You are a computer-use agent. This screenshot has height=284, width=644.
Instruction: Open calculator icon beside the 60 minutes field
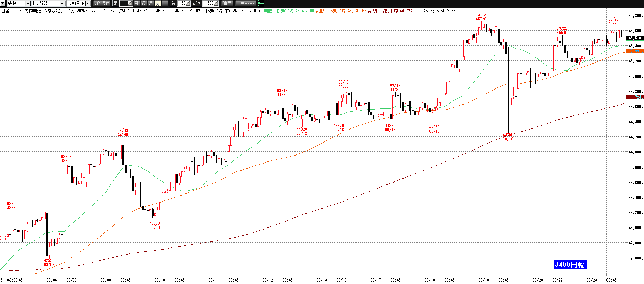[188, 4]
